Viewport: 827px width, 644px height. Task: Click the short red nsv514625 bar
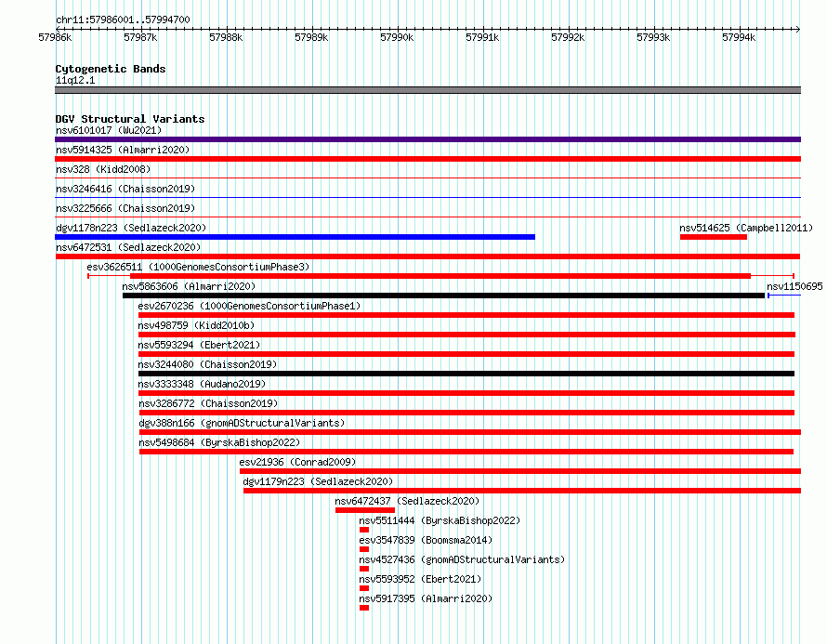(x=714, y=237)
